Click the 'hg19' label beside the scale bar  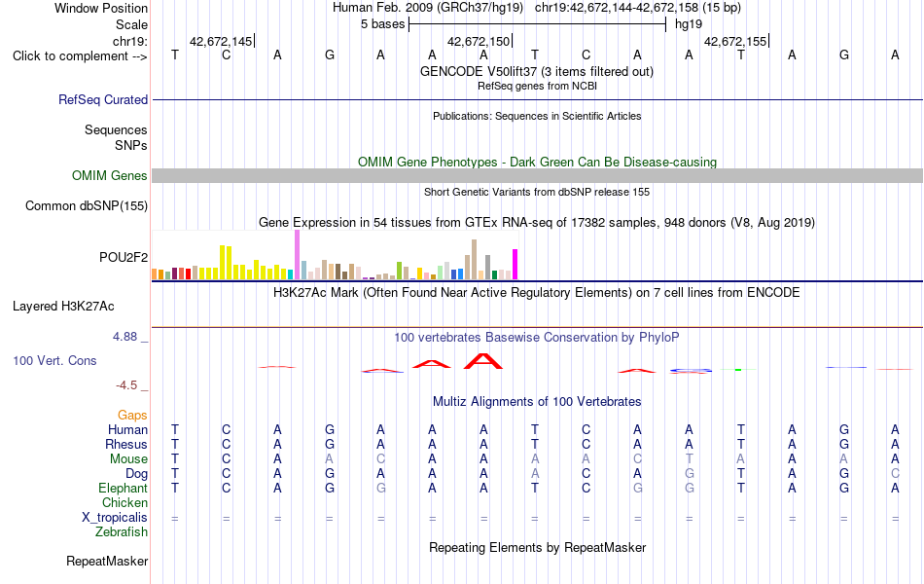(689, 24)
